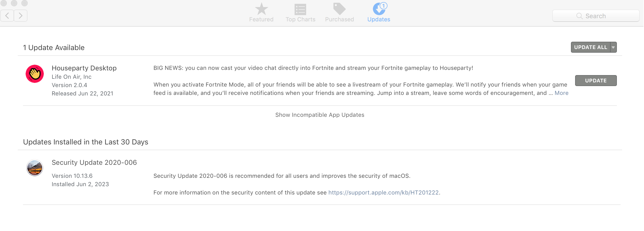Expand Houseparty description with More

(x=562, y=93)
